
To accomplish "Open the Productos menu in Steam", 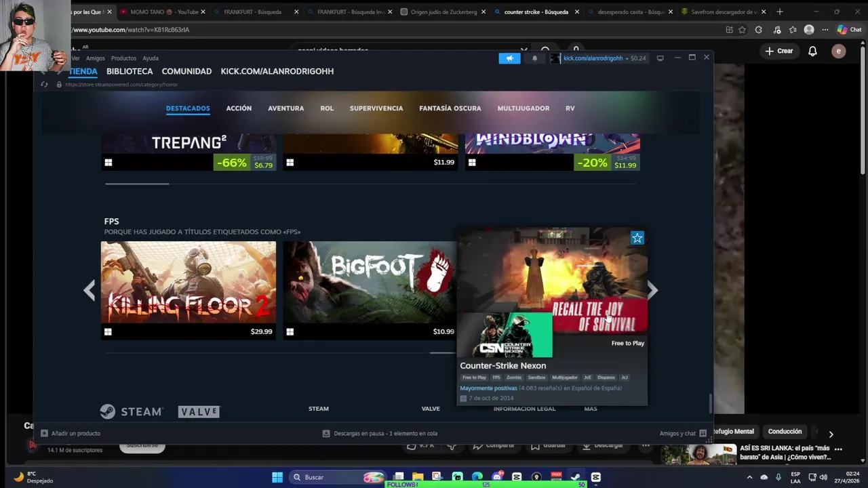I will tap(123, 58).
